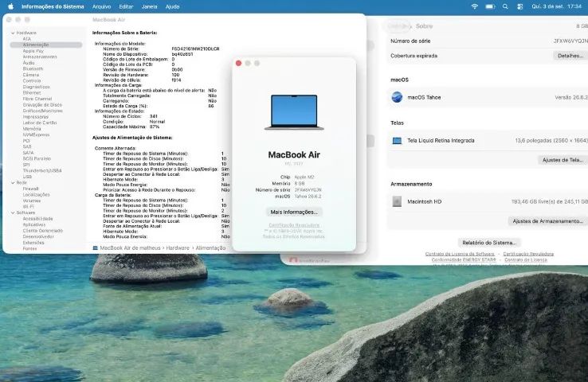Open Conformidade ENERGY STAR link
Viewport: 588px width, 382px height.
pos(464,259)
